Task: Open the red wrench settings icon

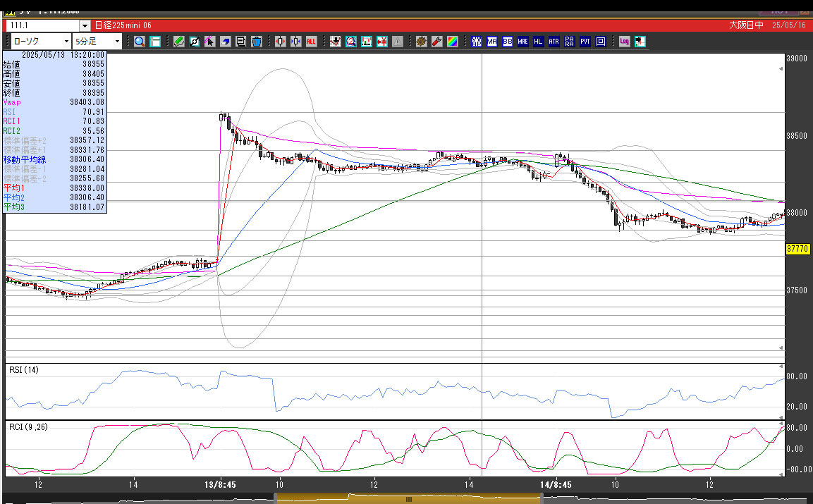Action: (x=437, y=42)
